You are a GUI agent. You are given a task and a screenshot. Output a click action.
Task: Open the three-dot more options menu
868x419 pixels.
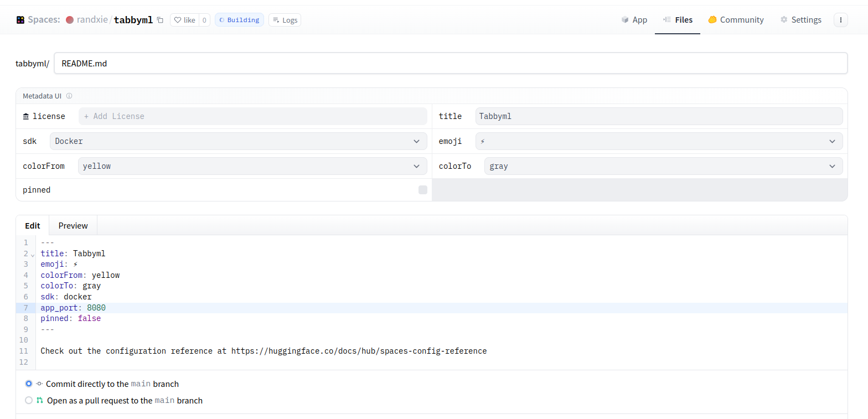click(841, 20)
